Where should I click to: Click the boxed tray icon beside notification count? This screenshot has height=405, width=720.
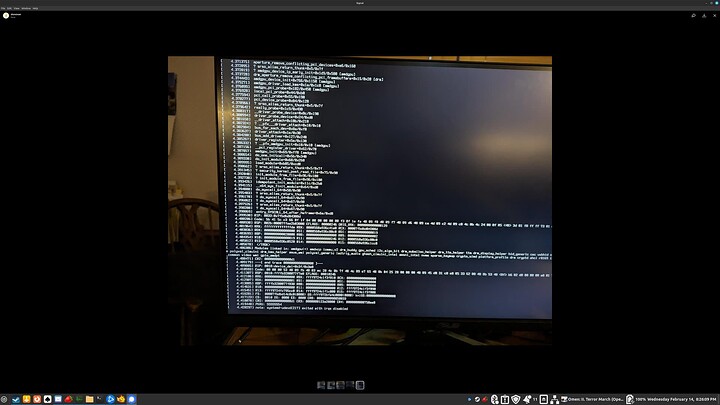[544, 399]
